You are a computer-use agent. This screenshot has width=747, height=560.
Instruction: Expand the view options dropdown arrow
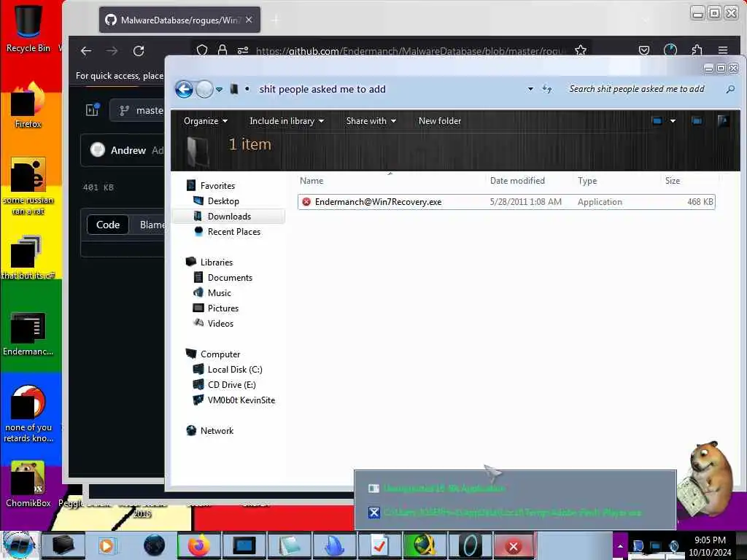tap(673, 121)
